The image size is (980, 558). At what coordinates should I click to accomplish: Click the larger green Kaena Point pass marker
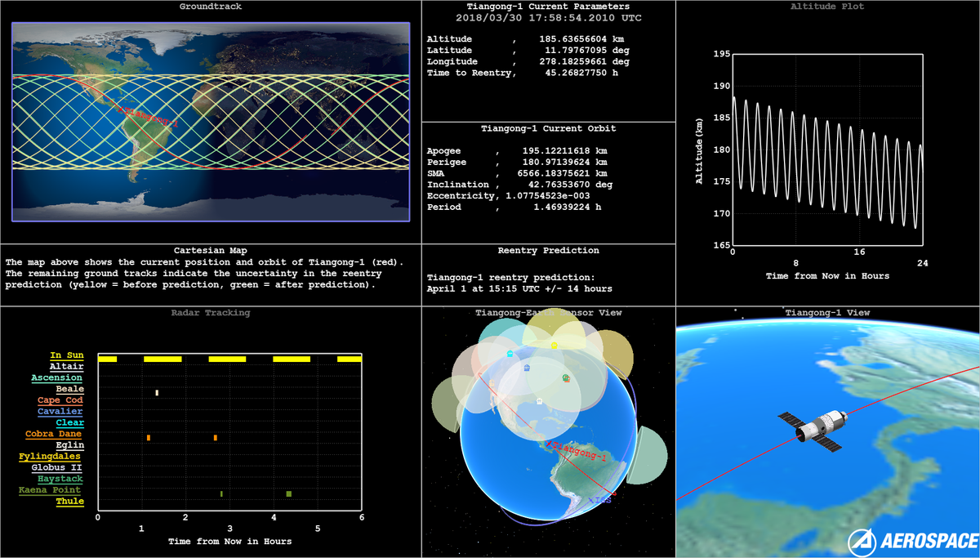pyautogui.click(x=289, y=493)
